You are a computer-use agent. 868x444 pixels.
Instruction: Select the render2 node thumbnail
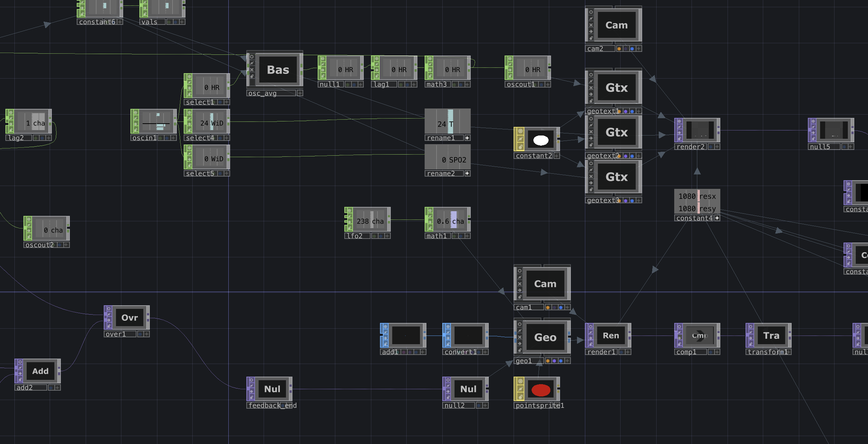pos(700,130)
